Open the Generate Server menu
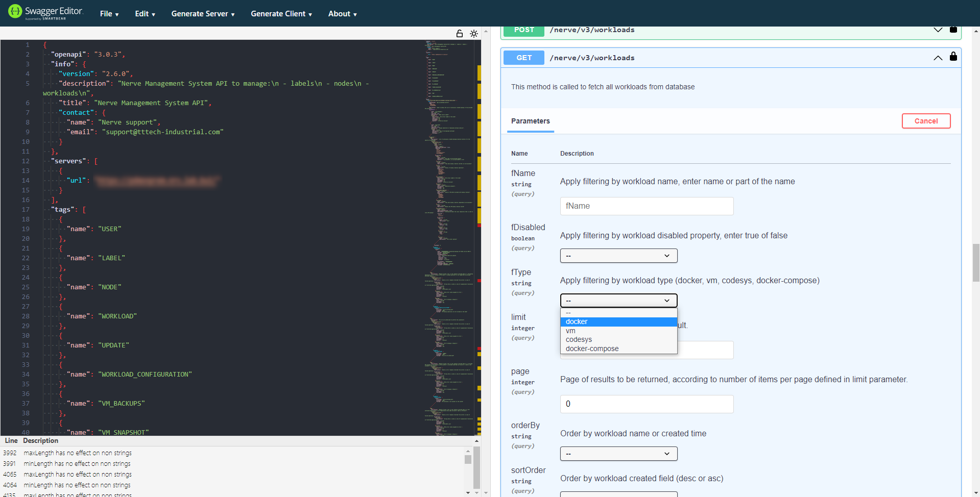980x497 pixels. tap(202, 13)
